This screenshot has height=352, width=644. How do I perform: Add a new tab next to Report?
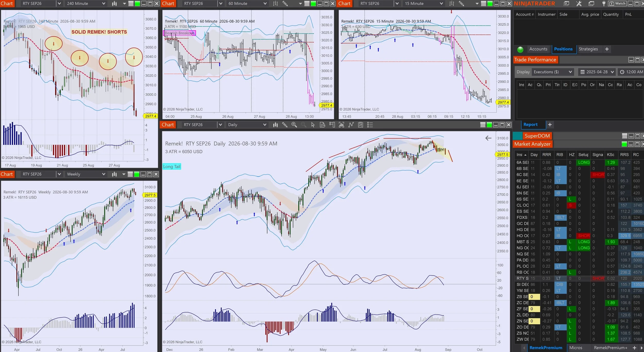point(550,124)
